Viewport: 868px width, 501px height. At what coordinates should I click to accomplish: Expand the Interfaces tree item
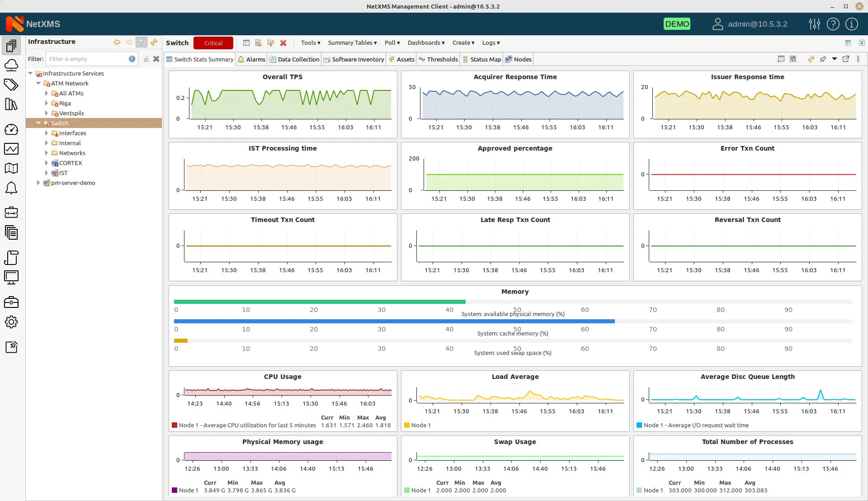click(46, 133)
